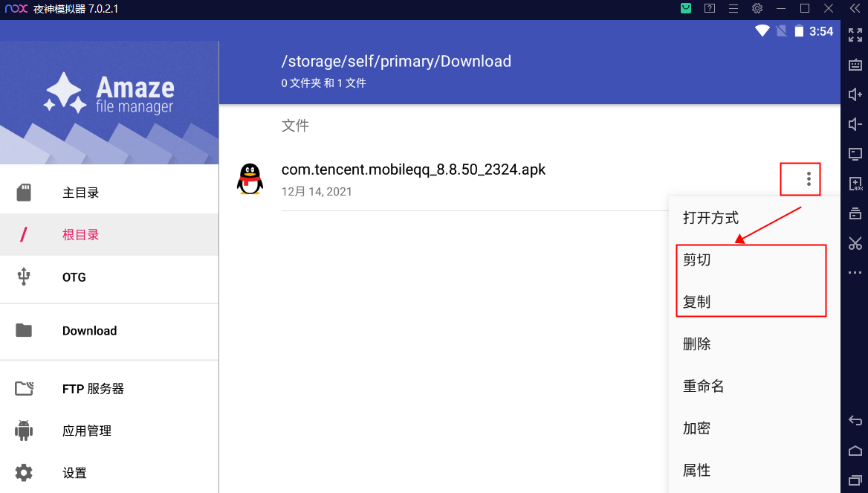Click the 设置 gear icon in sidebar
868x493 pixels.
24,472
